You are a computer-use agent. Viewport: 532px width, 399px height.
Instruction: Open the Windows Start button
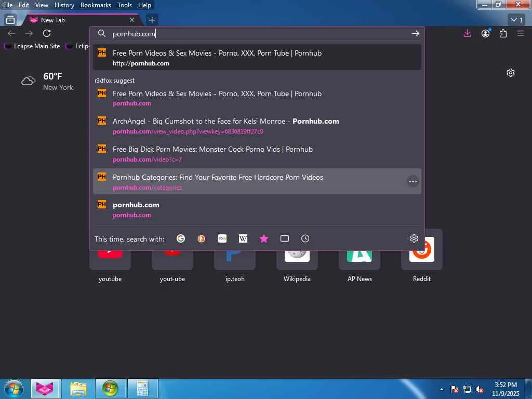(14, 389)
